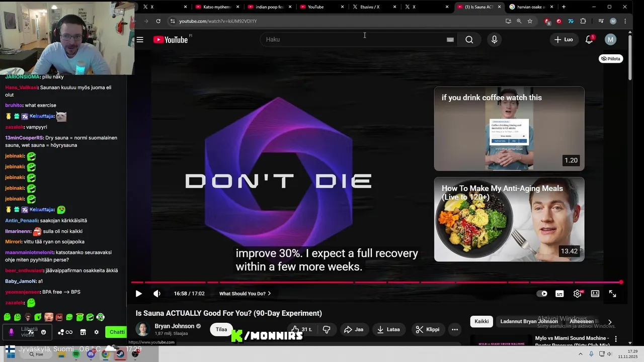The width and height of the screenshot is (644, 362).
Task: Open Bryan Johnson channel link
Action: [174, 326]
